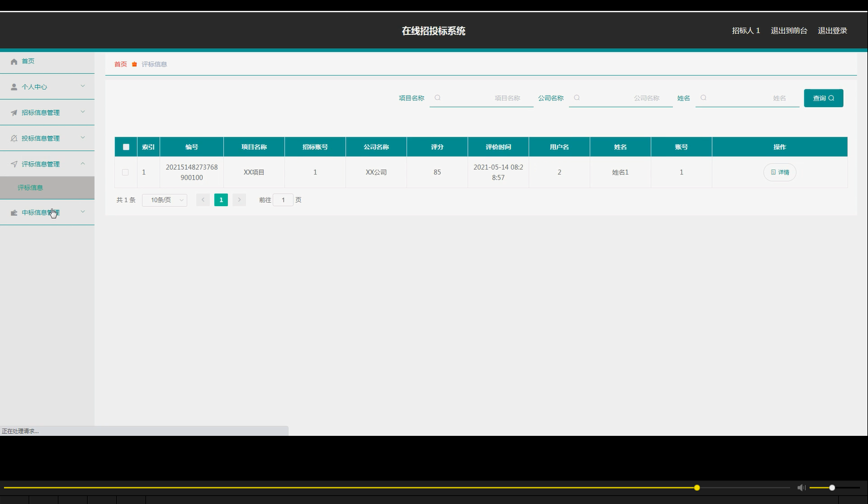
Task: Check the row checkbox for XX项目
Action: coord(125,172)
